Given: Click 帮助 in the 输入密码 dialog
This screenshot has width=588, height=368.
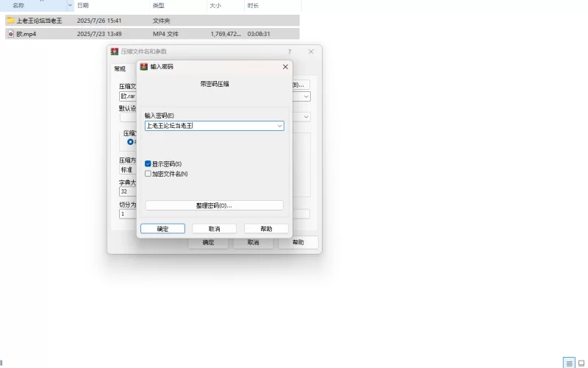Looking at the screenshot, I should [x=266, y=229].
